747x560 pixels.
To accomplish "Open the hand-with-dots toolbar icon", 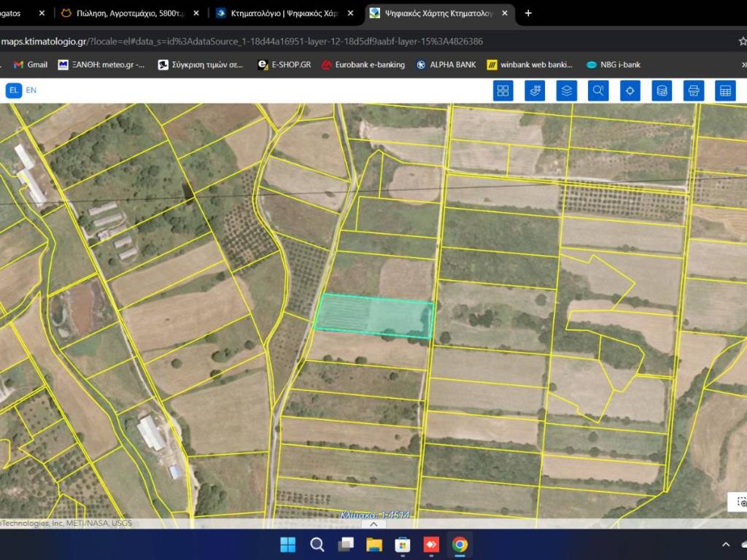I will (535, 90).
